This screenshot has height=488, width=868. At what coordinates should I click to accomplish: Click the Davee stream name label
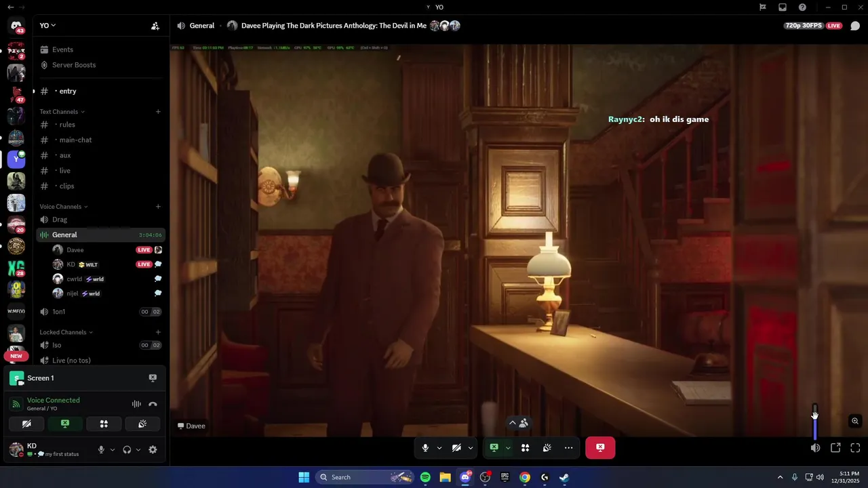(x=191, y=426)
